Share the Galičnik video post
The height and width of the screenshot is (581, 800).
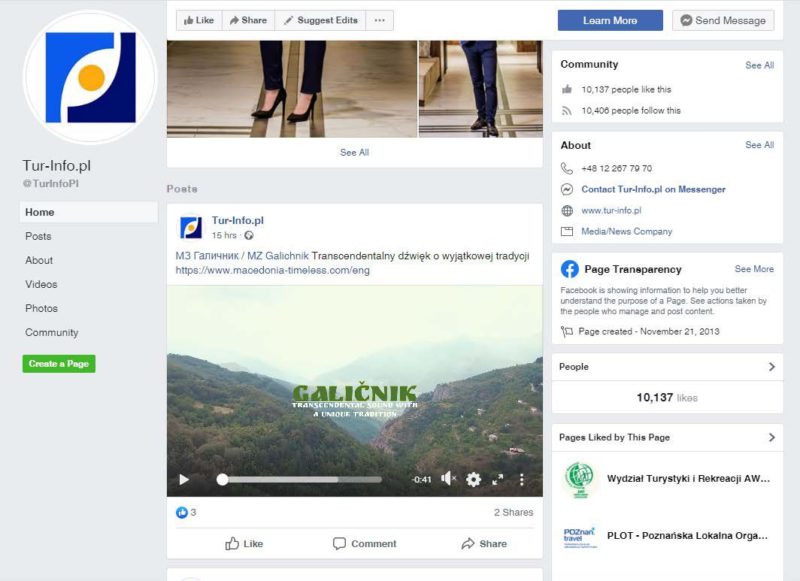point(484,544)
